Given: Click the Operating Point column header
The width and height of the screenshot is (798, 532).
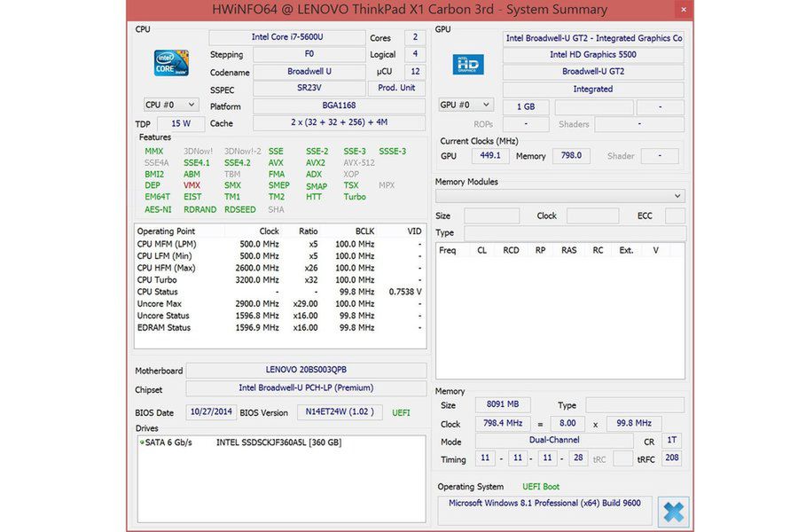Looking at the screenshot, I should 166,231.
